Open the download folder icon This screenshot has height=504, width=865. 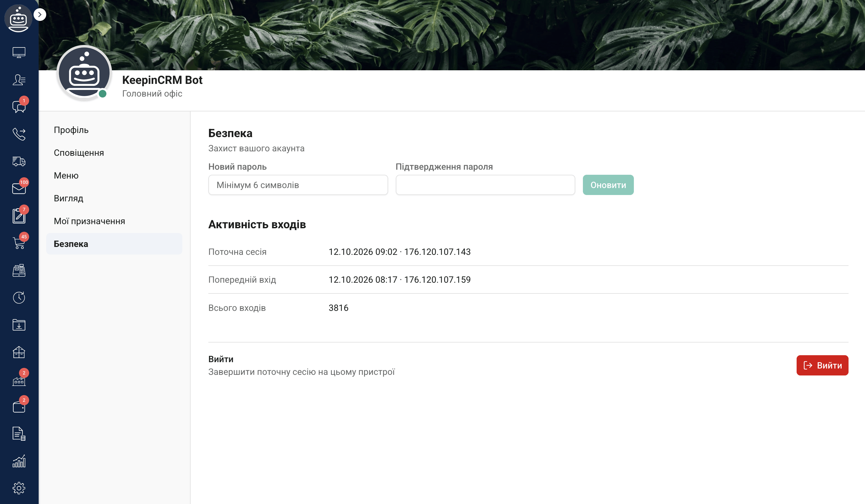tap(19, 325)
